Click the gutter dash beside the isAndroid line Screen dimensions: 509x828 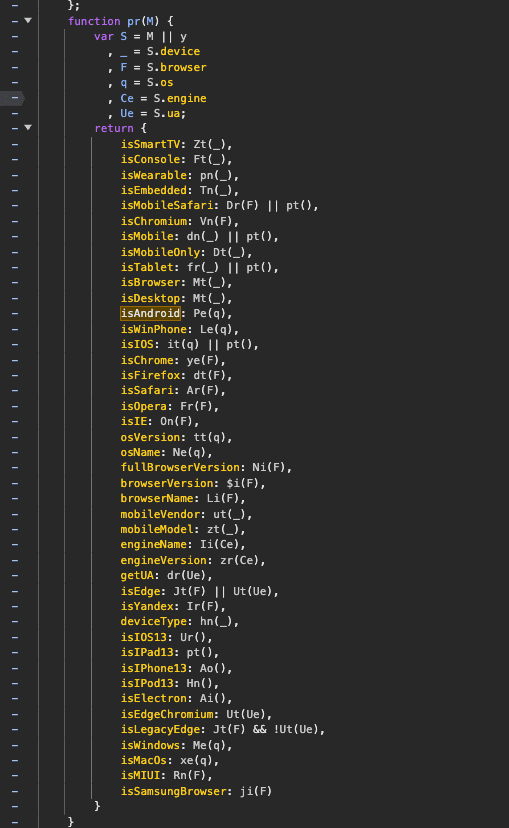click(15, 314)
